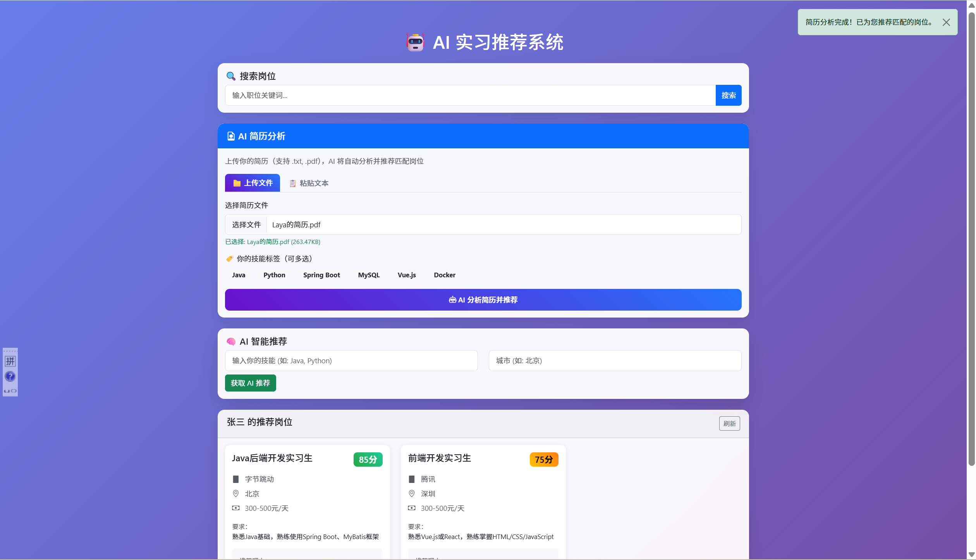Click the scrollbar up arrow
The image size is (976, 560).
coord(971,5)
